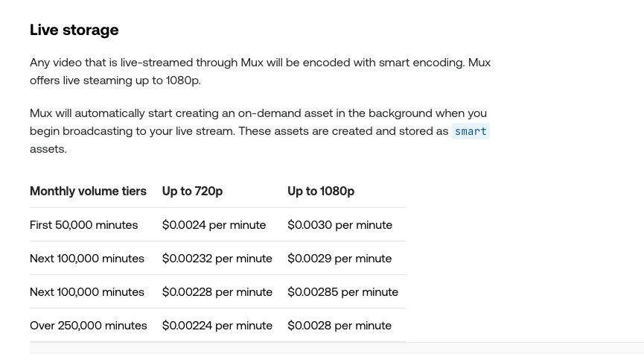
Task: Click the gray bar below the pricing table
Action: [337, 348]
